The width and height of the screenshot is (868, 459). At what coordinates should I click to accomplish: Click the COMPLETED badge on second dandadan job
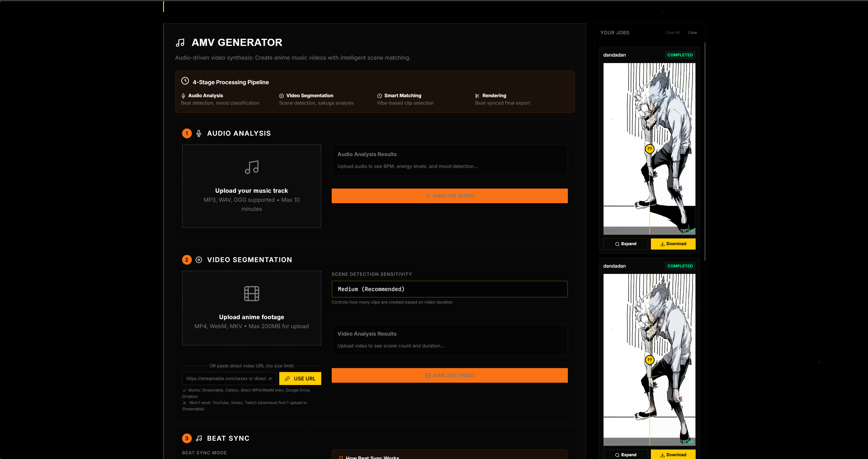[x=680, y=266]
